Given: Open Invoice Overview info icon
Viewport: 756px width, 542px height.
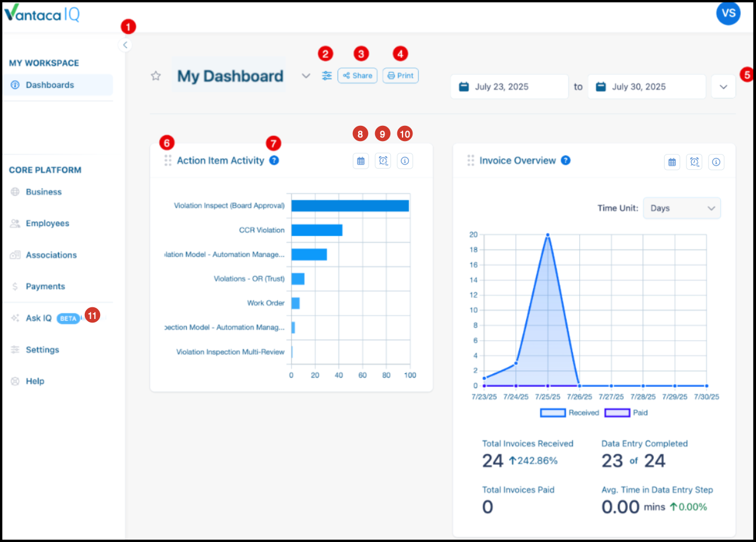Looking at the screenshot, I should click(x=716, y=162).
